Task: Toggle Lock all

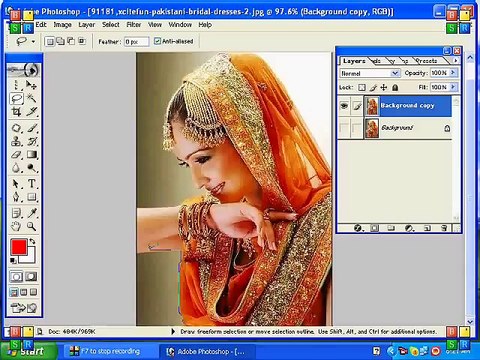Action: 395,87
